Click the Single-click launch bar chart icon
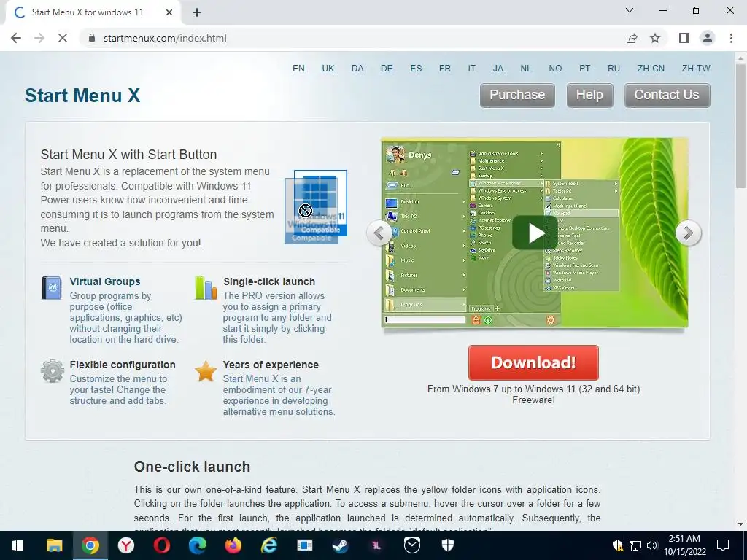The image size is (747, 560). click(206, 287)
